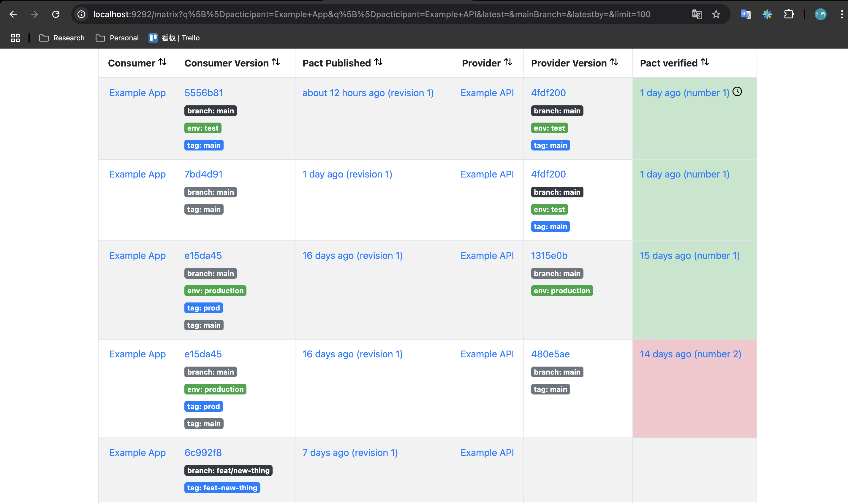The image size is (848, 504).
Task: Open the colorful asterisk extension icon
Action: pyautogui.click(x=767, y=14)
